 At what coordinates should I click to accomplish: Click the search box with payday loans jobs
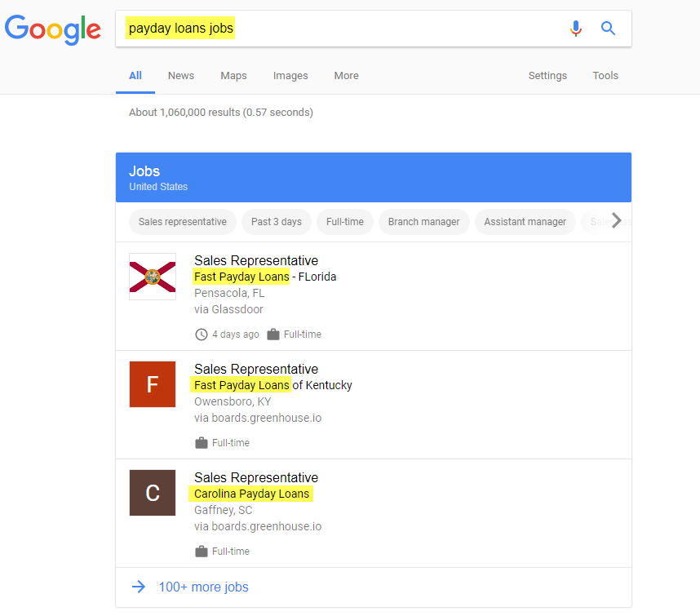click(343, 29)
